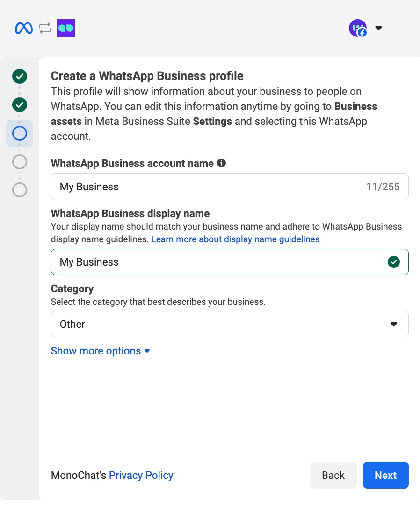The width and height of the screenshot is (420, 506).
Task: Open the account dropdown arrow top right
Action: pyautogui.click(x=378, y=28)
